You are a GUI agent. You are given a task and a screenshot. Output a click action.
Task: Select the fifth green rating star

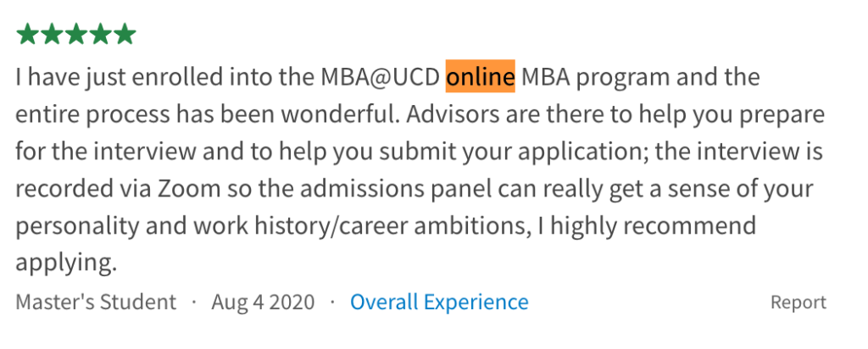coord(125,34)
